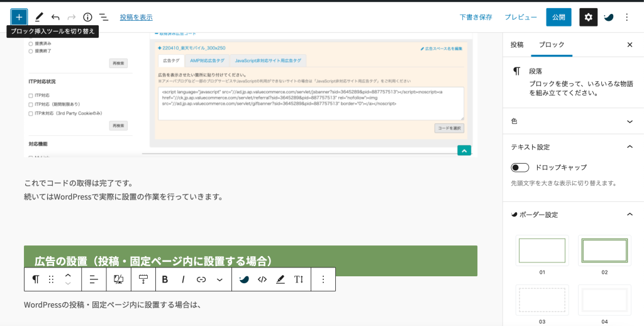The width and height of the screenshot is (644, 326).
Task: Open block toolbar more options menu
Action: [x=323, y=279]
